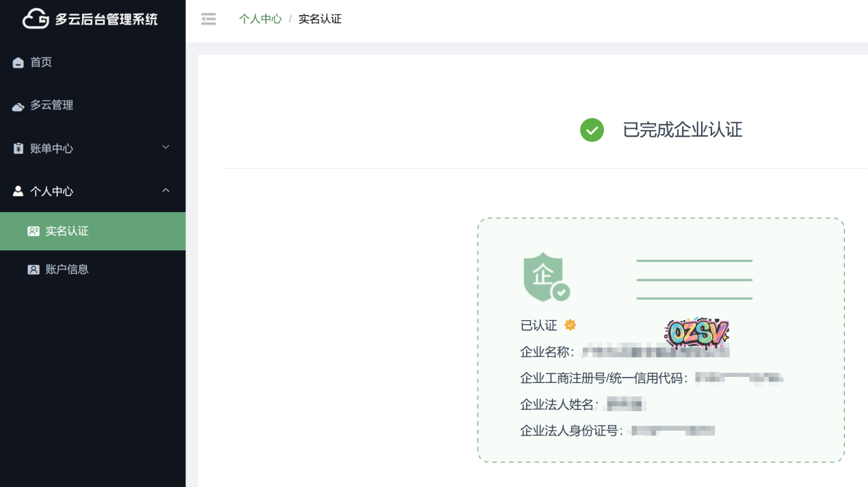Screen dimensions: 868x487
Task: Open 个人中心 from the breadcrumb
Action: pyautogui.click(x=260, y=19)
